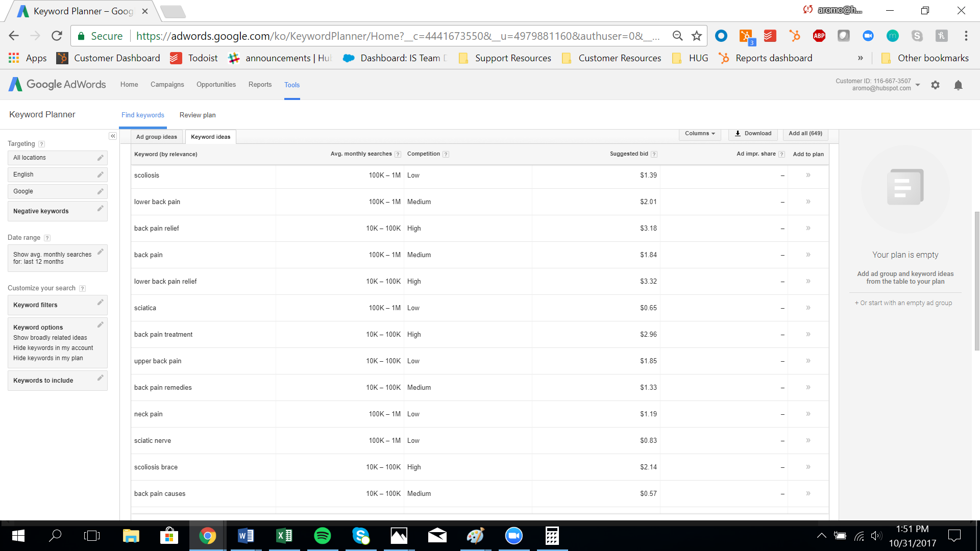This screenshot has width=980, height=551.
Task: Click the AdWords settings gear icon
Action: point(935,85)
